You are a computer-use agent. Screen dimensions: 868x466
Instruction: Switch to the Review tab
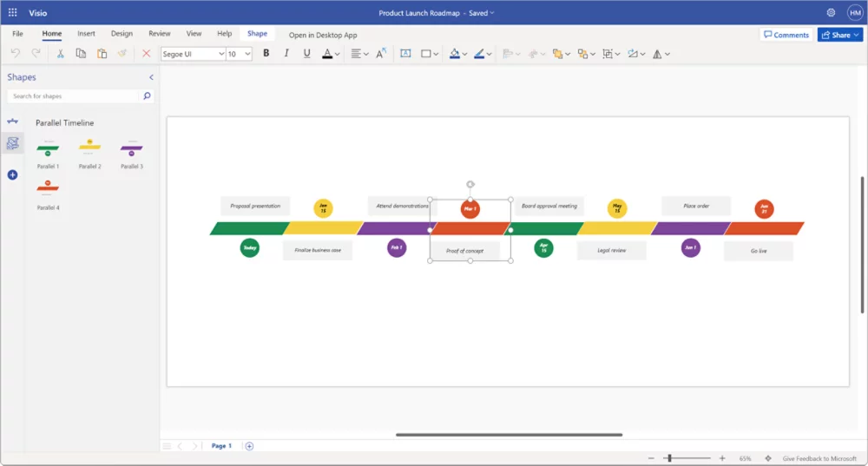pyautogui.click(x=160, y=34)
